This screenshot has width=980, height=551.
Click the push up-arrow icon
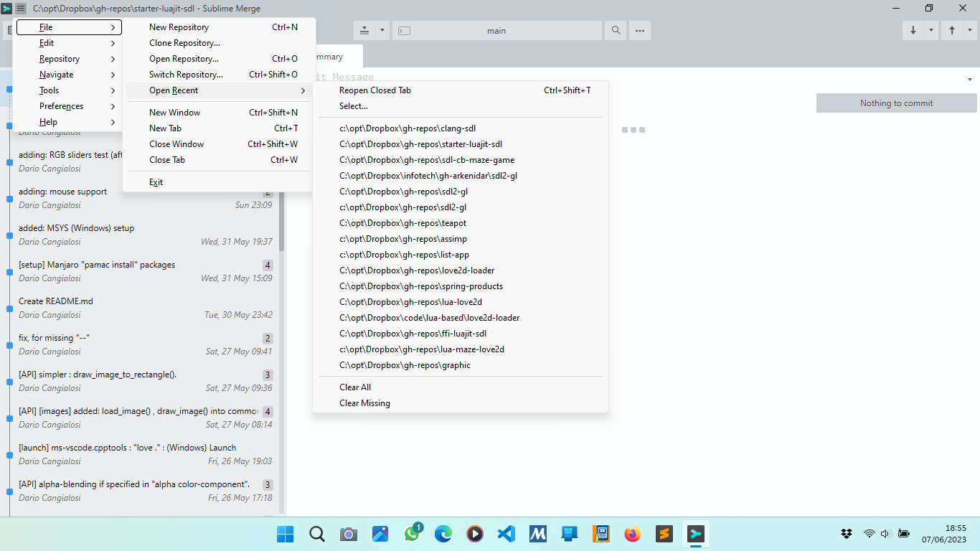coord(952,31)
